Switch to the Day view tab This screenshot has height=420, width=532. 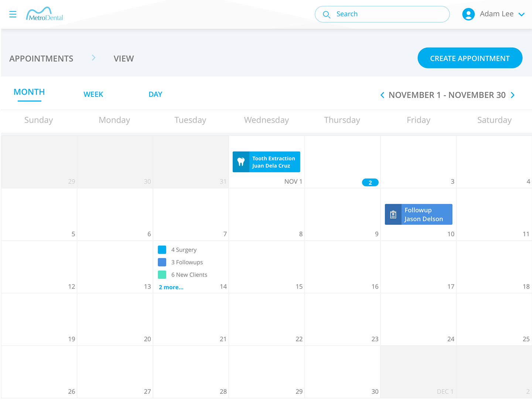pyautogui.click(x=155, y=94)
